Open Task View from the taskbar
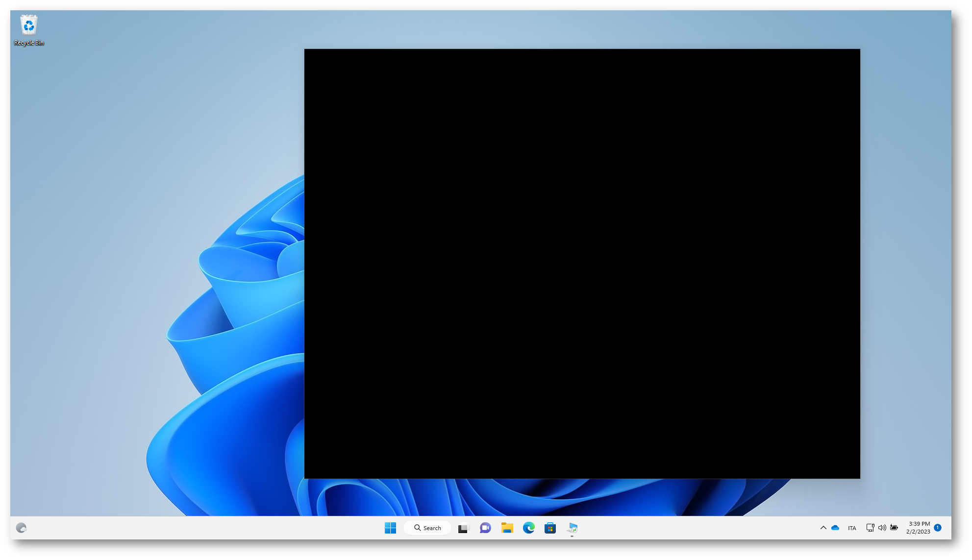 [464, 528]
